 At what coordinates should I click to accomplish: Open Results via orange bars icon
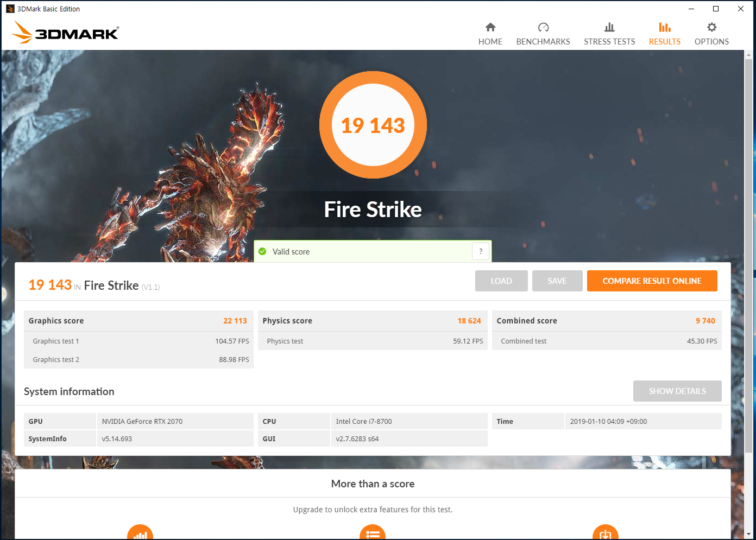[x=665, y=27]
